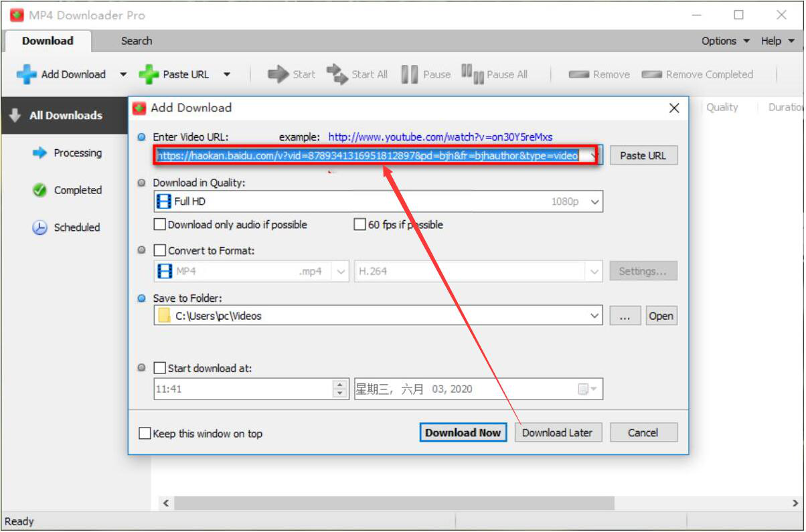The width and height of the screenshot is (806, 532).
Task: Check the Start download at checkbox
Action: [160, 368]
